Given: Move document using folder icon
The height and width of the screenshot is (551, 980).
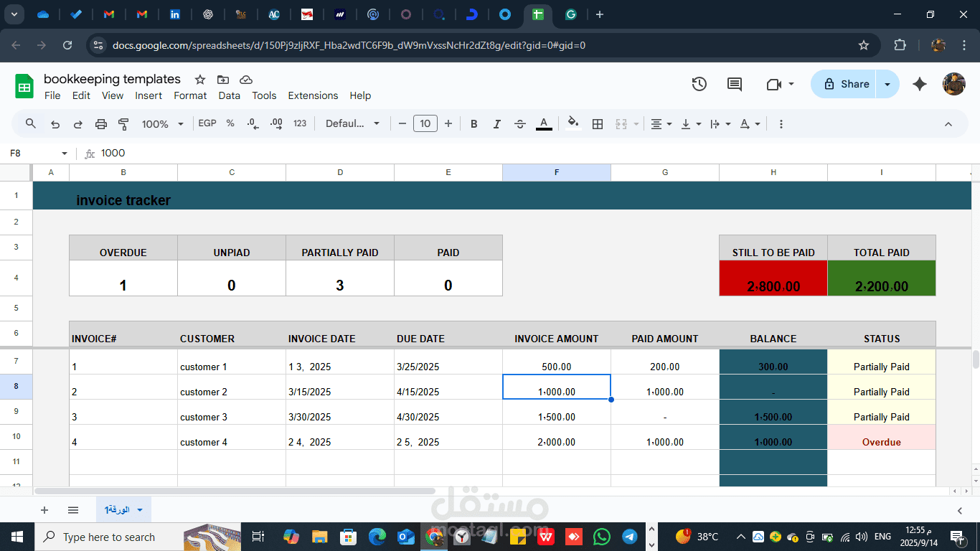Looking at the screenshot, I should (x=223, y=80).
